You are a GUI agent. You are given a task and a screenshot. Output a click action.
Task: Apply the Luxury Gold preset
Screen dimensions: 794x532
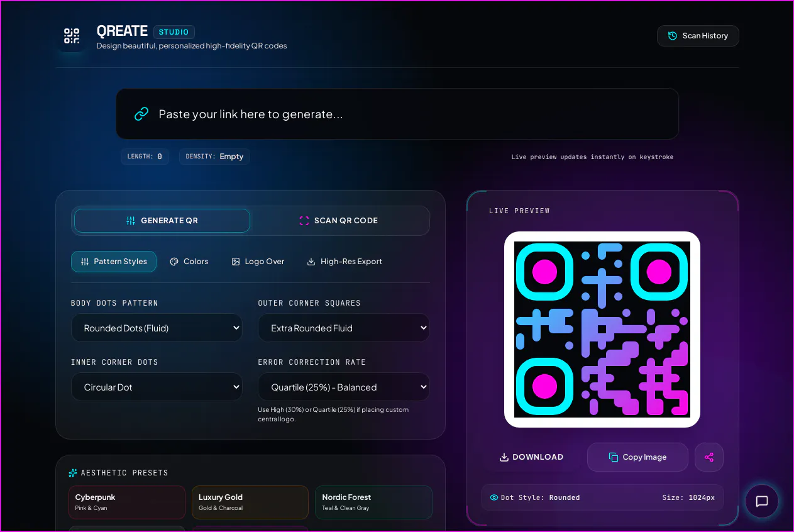click(250, 502)
